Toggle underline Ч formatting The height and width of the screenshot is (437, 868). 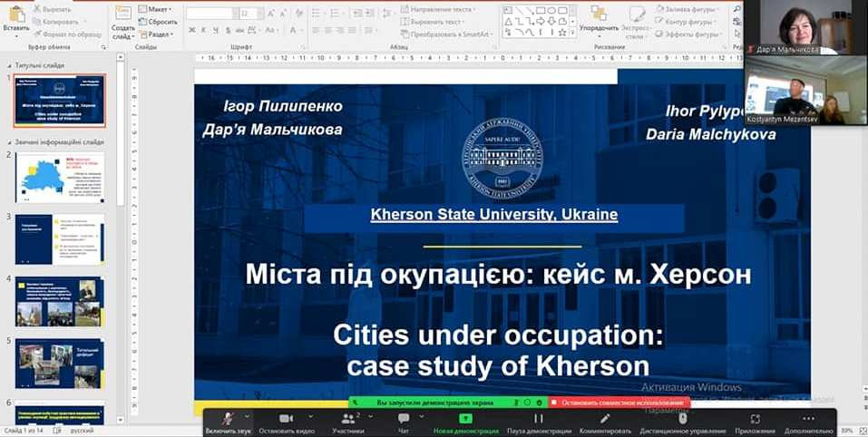[x=215, y=30]
